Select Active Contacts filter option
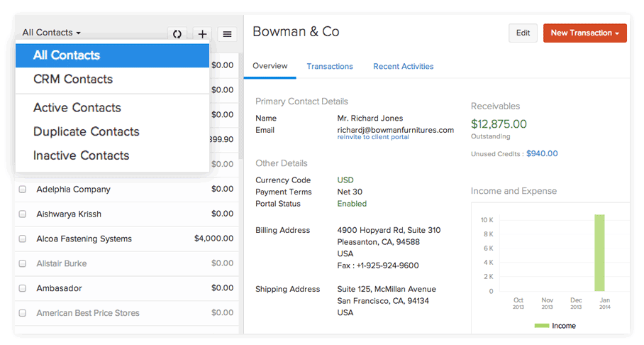 click(77, 108)
